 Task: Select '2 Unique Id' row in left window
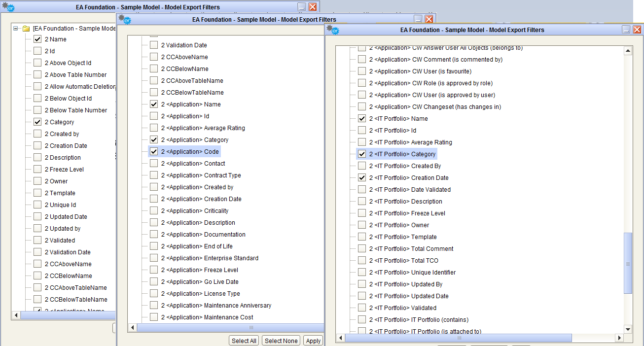pyautogui.click(x=60, y=205)
